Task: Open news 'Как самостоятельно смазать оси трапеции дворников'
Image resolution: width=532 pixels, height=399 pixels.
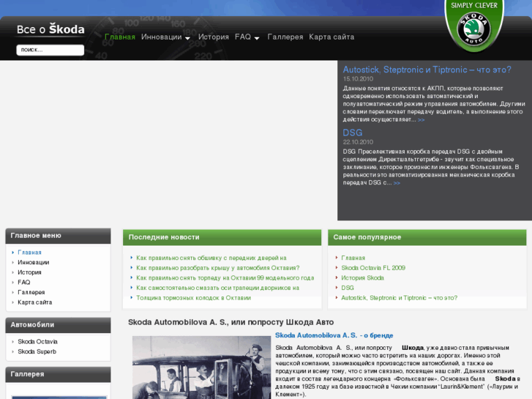Action: pyautogui.click(x=218, y=288)
